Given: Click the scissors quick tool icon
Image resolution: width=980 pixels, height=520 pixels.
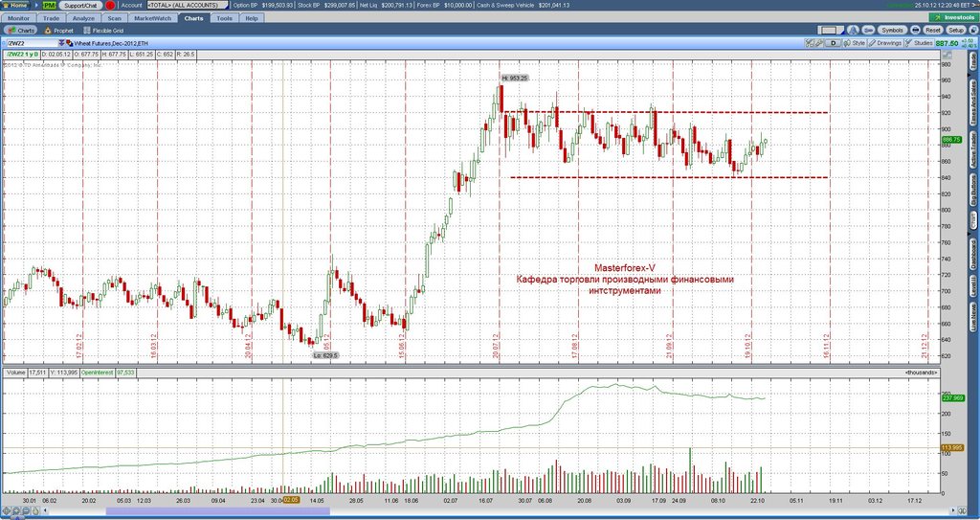Looking at the screenshot, I should (x=810, y=43).
